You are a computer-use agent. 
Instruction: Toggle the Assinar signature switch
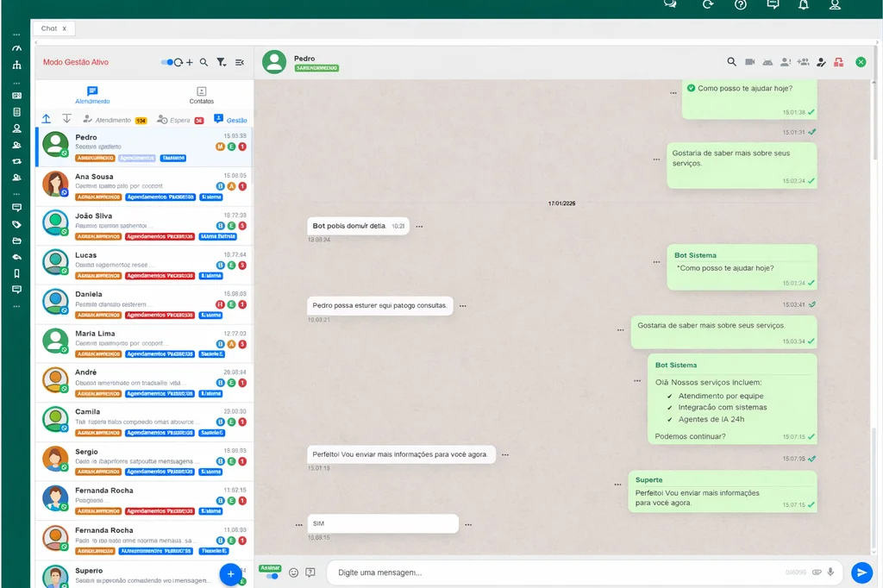(x=271, y=575)
